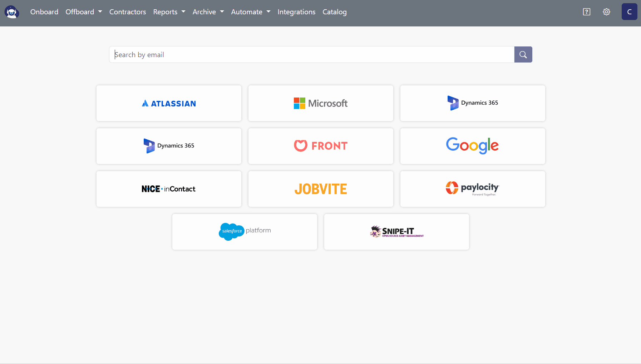Select the Microsoft integration card

point(321,103)
